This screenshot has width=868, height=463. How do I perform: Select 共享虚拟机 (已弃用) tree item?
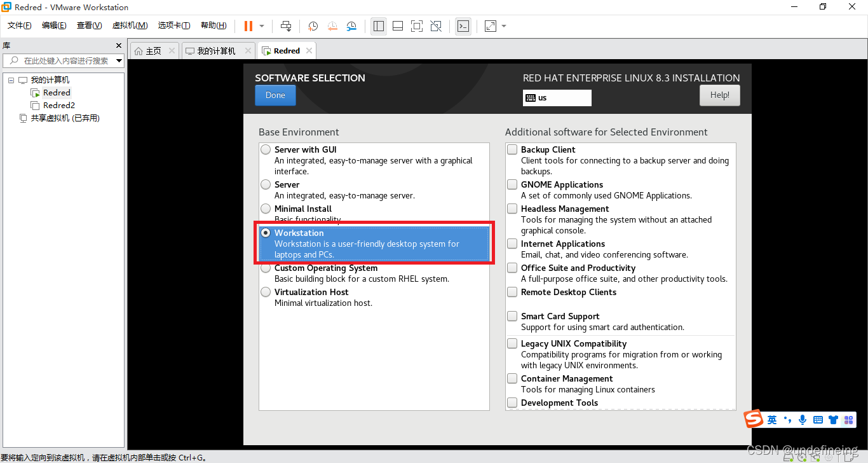(x=65, y=118)
